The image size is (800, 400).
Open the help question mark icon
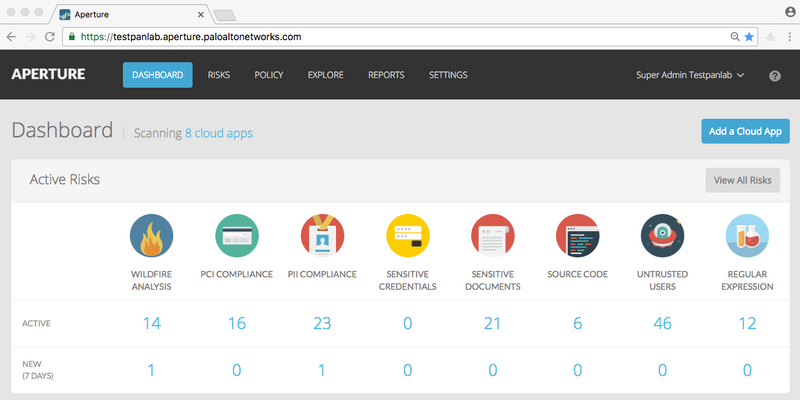[x=774, y=76]
